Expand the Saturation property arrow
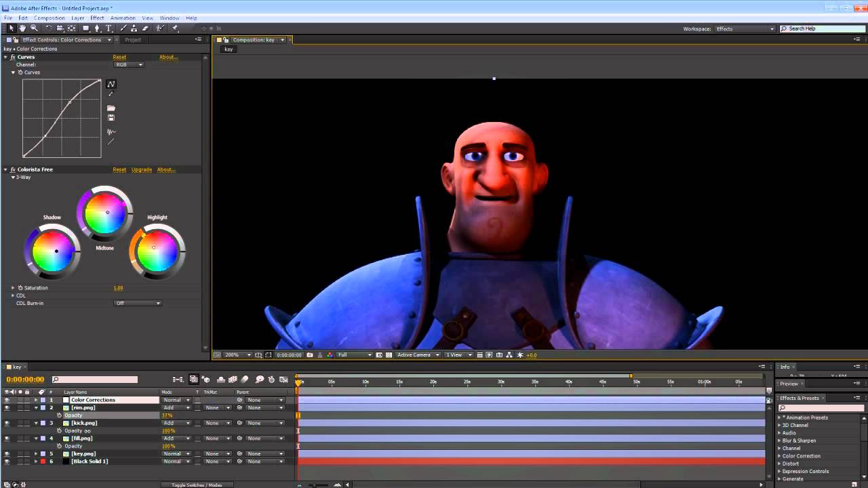 point(13,288)
